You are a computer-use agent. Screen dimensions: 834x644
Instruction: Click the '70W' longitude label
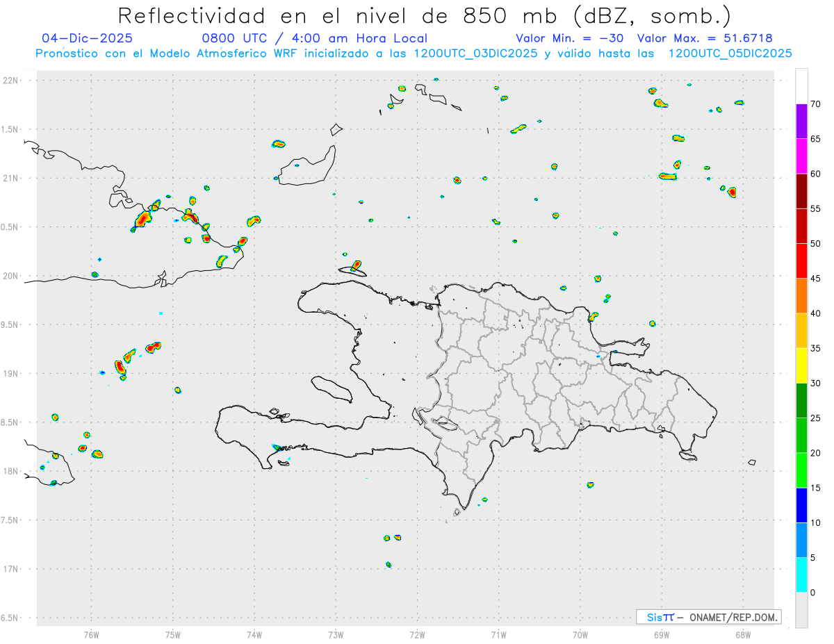point(580,635)
